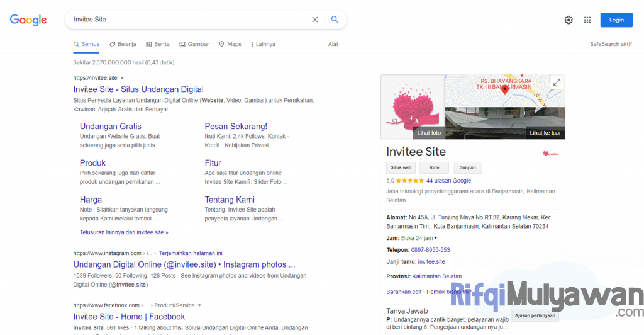Open the Harga sitelink
Viewport: 644px width, 335px height.
[91, 200]
